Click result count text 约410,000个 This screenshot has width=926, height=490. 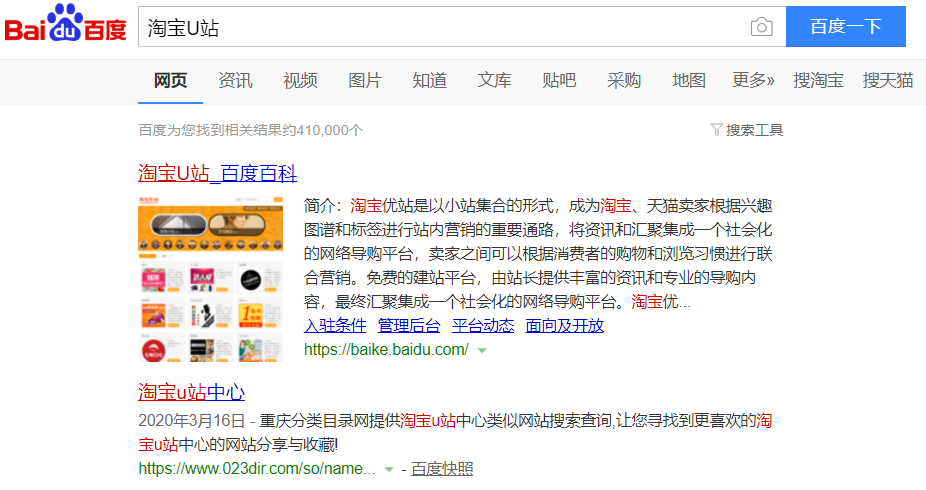pyautogui.click(x=322, y=130)
